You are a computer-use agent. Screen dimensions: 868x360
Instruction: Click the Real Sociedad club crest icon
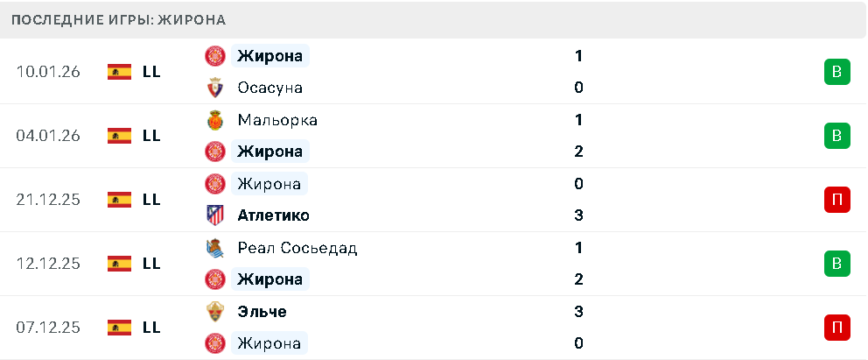click(215, 248)
